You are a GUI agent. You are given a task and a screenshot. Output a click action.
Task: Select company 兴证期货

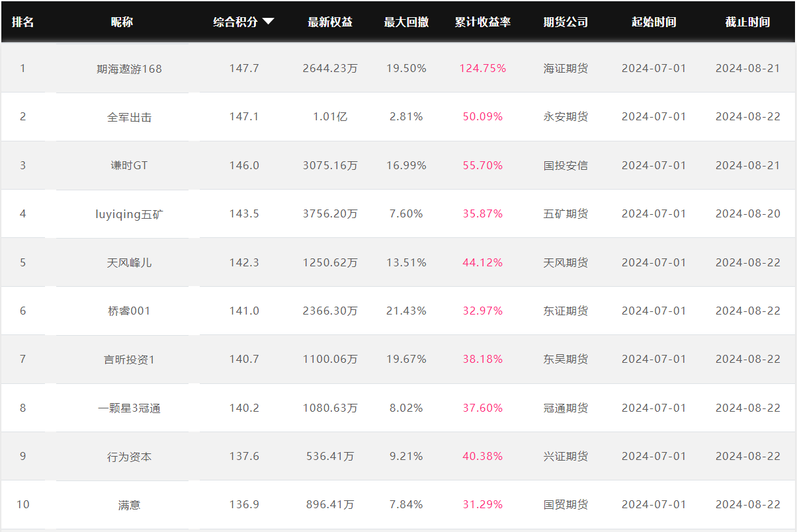[x=566, y=456]
